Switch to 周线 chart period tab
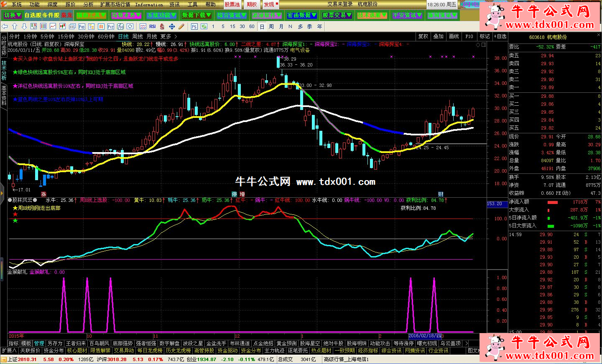This screenshot has height=364, width=602. 138,37
